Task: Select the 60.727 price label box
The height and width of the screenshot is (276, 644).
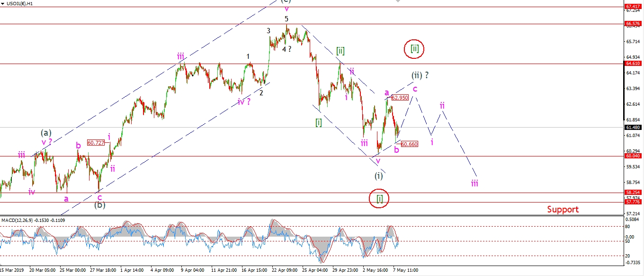Action: point(96,142)
